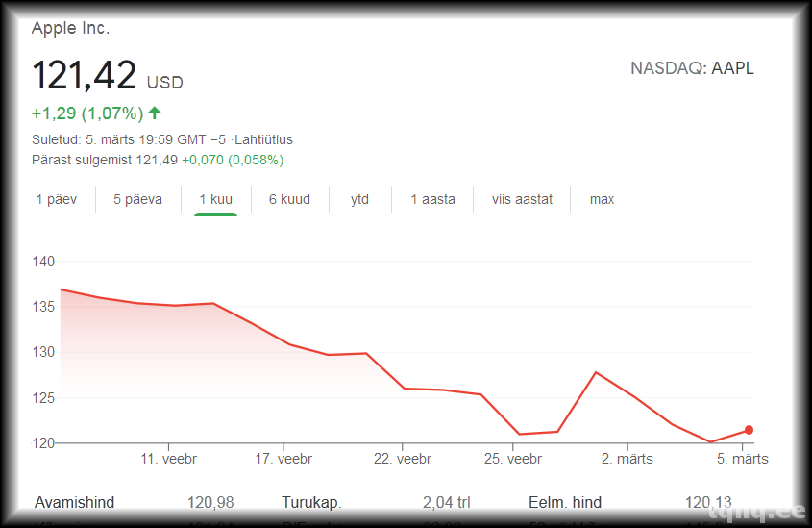Select the "viis aastat" tab
The width and height of the screenshot is (812, 528).
click(x=522, y=199)
